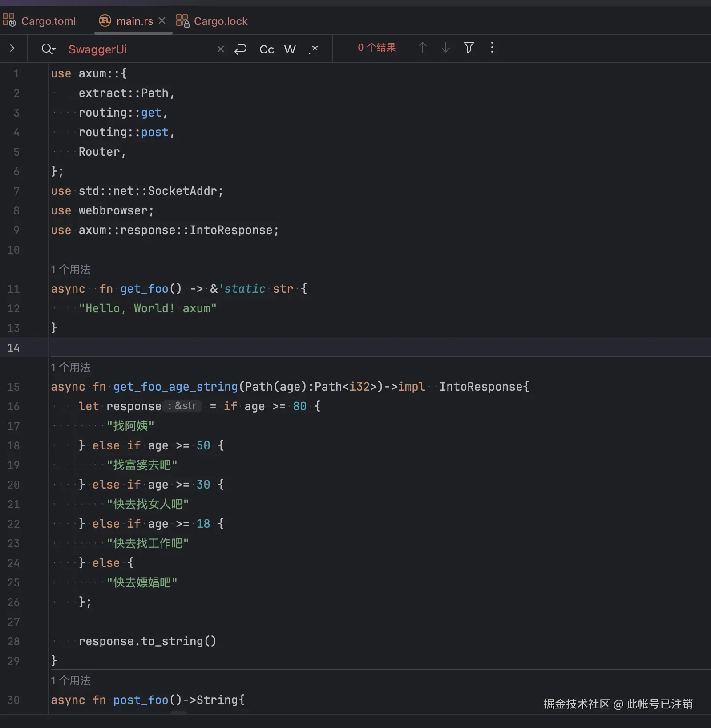This screenshot has height=728, width=711.
Task: Clear the search text
Action: 220,49
